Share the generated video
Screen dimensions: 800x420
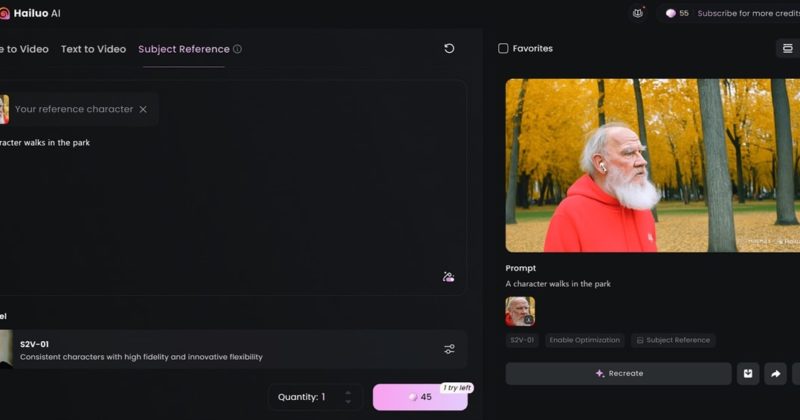(x=775, y=373)
